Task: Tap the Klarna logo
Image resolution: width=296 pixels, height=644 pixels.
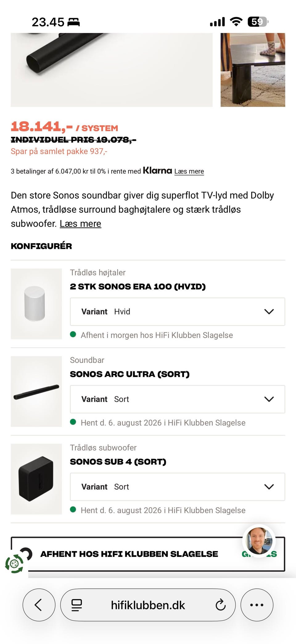Action: tap(157, 170)
